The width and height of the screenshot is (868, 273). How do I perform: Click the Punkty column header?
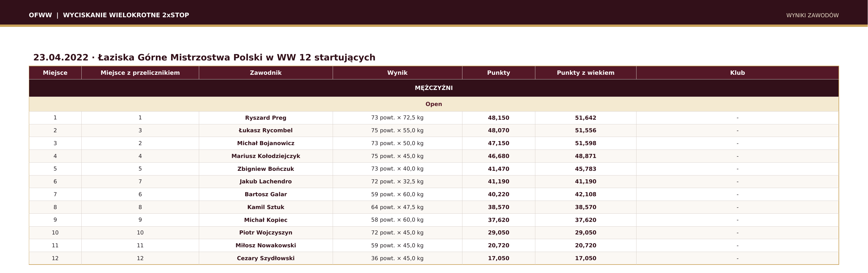[x=499, y=73]
